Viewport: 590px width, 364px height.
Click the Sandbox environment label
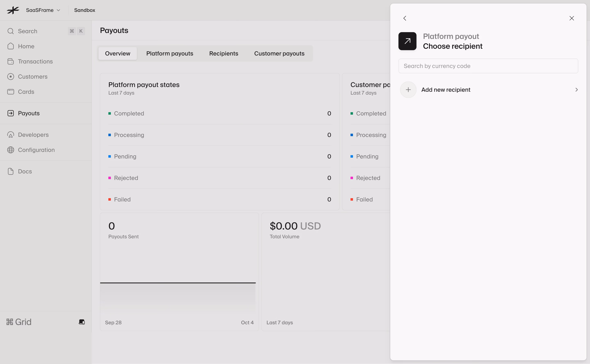85,10
